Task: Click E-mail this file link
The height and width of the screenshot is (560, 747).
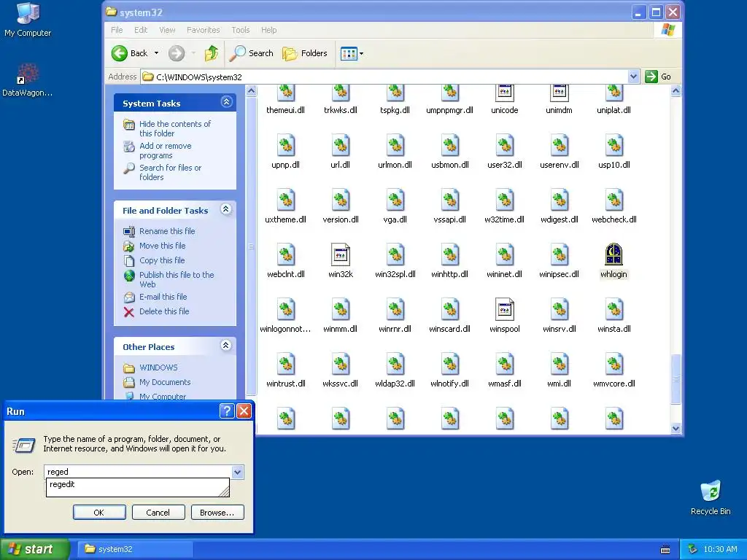Action: (163, 297)
